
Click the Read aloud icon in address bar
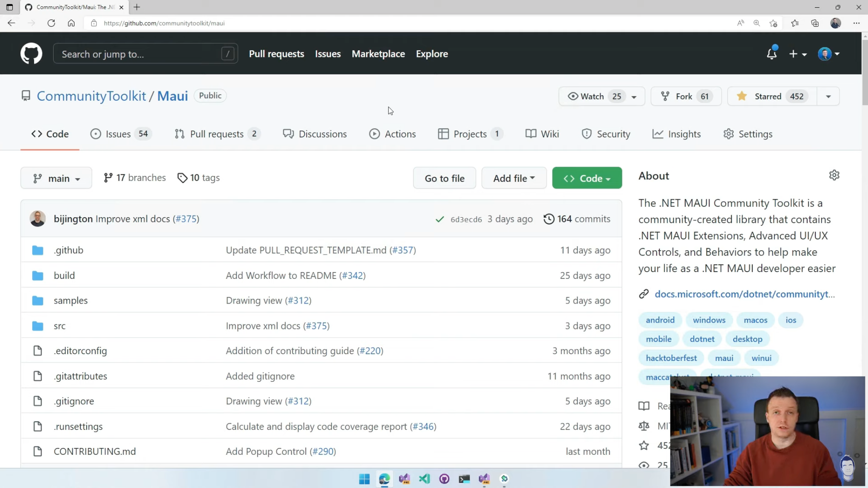coord(740,23)
